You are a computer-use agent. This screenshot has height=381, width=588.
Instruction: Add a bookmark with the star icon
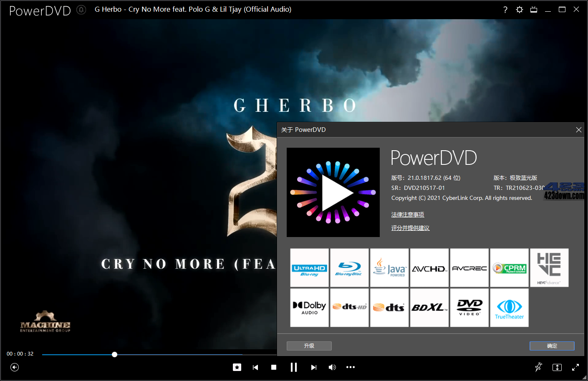pyautogui.click(x=237, y=367)
